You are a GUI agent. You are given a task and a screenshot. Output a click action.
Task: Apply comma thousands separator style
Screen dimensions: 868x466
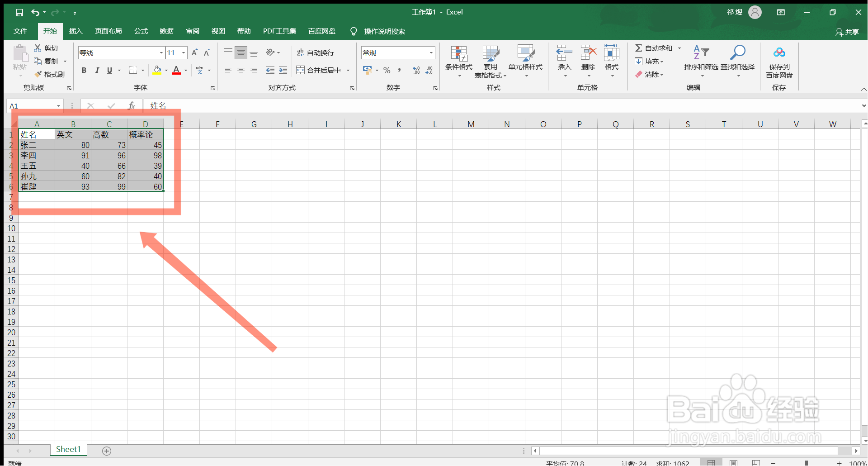coord(400,70)
